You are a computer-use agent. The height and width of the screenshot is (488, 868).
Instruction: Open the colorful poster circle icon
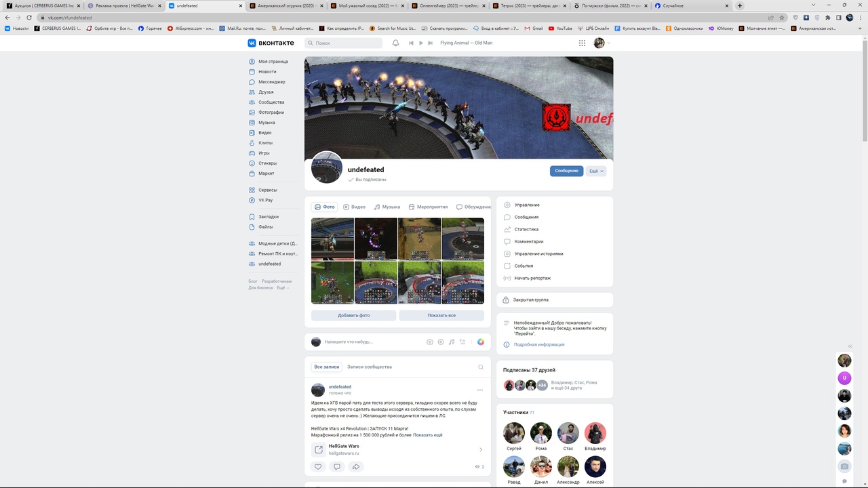coord(481,342)
